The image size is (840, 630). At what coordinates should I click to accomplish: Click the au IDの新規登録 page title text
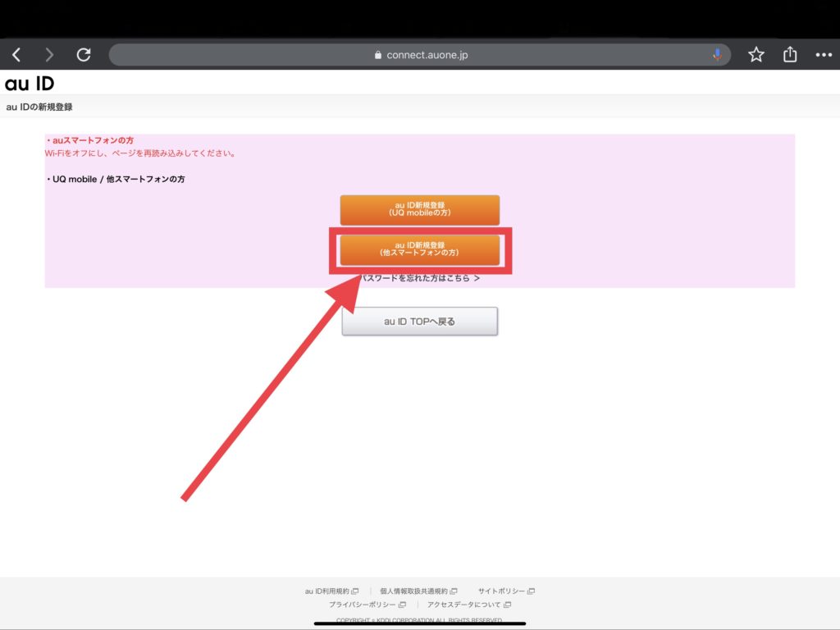(x=39, y=107)
